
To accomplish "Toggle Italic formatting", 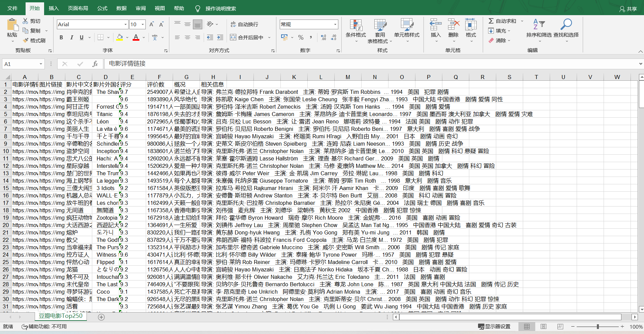I will pos(71,37).
